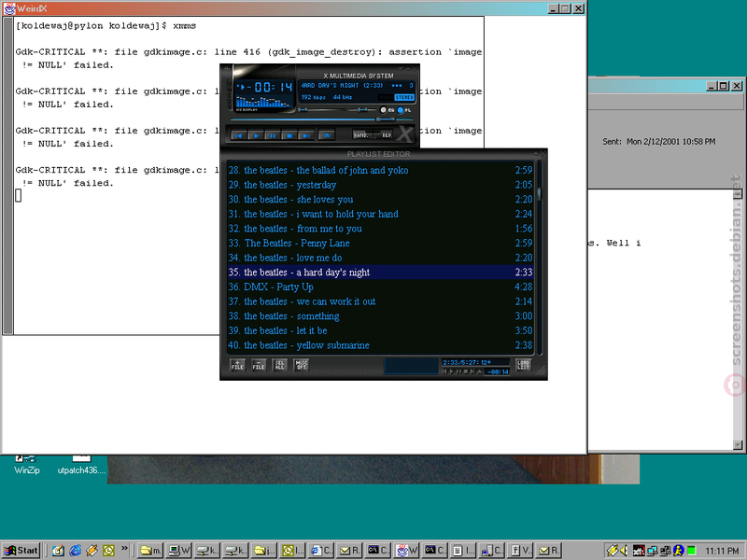Image resolution: width=747 pixels, height=560 pixels.
Task: Select track 38 something
Action: coord(380,316)
